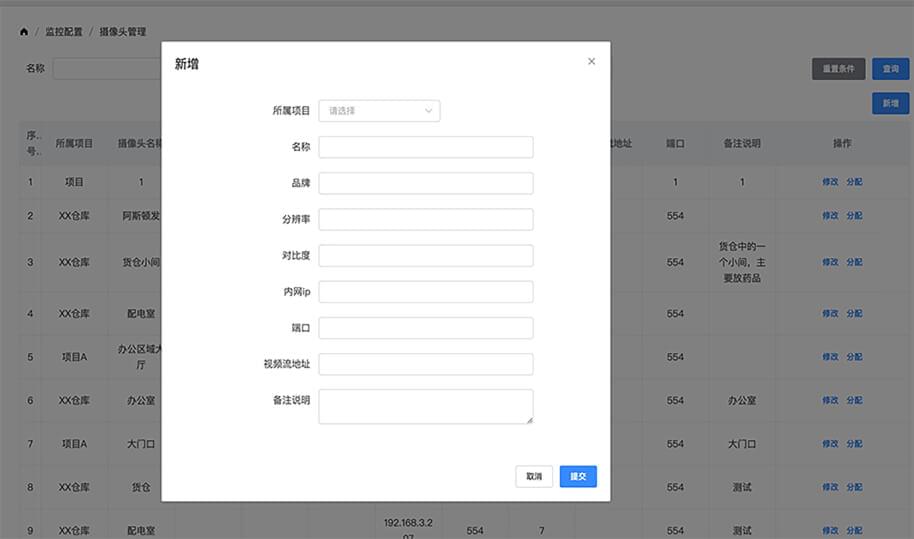
Task: Click the home icon in breadcrumb
Action: 24,32
